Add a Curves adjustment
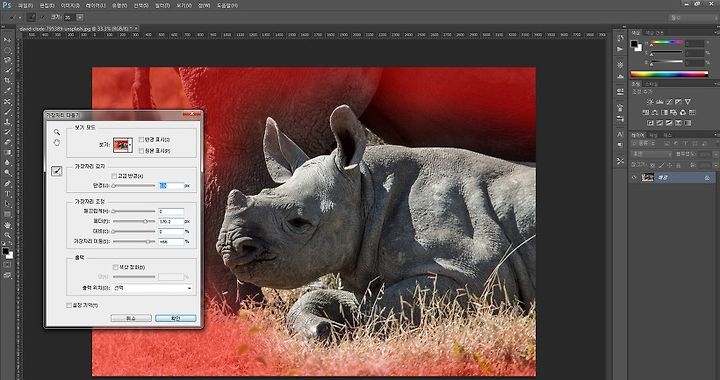 669,102
